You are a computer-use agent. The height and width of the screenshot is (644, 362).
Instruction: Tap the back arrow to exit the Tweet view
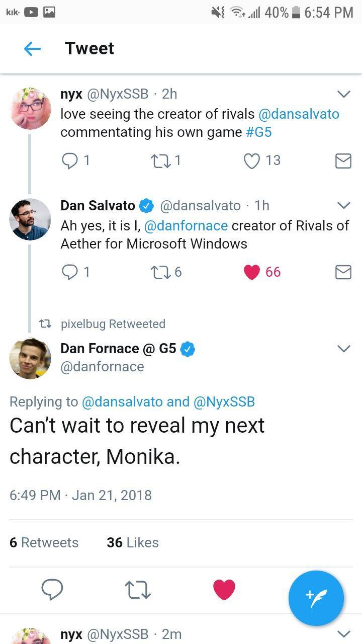pyautogui.click(x=32, y=48)
